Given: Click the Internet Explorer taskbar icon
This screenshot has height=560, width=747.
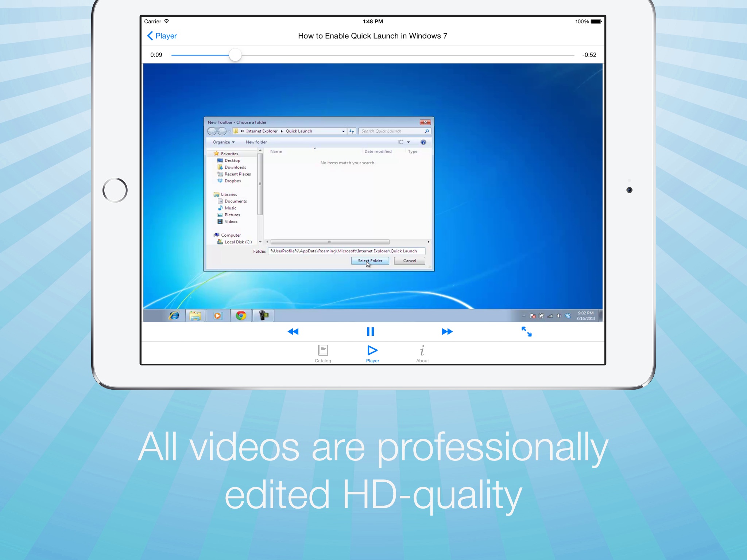Looking at the screenshot, I should click(x=174, y=315).
